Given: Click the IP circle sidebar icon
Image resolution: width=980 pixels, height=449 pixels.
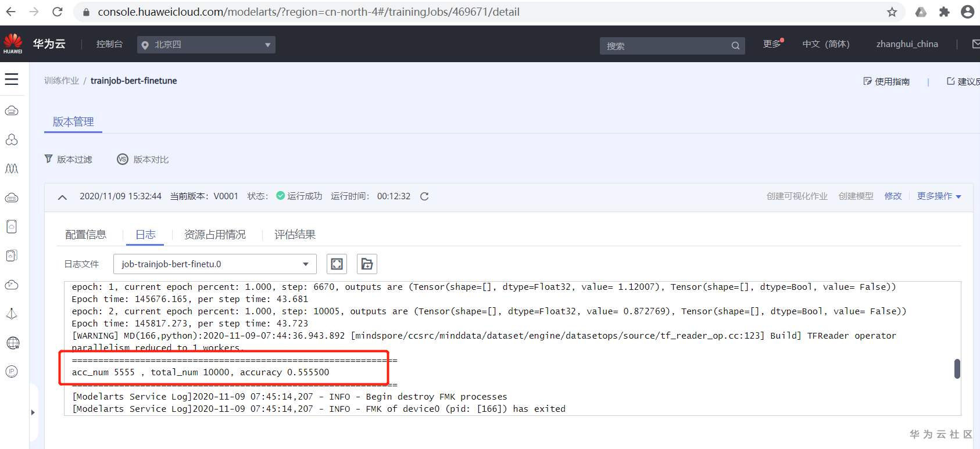Looking at the screenshot, I should point(12,371).
